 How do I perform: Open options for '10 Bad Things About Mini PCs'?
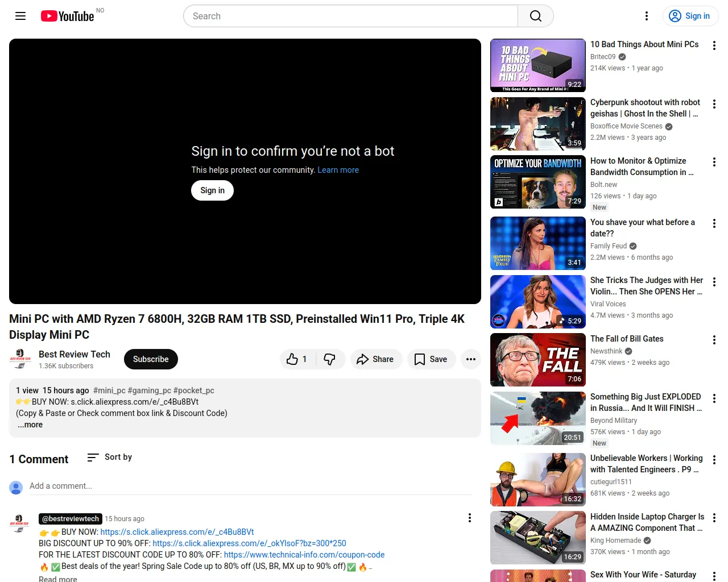click(714, 45)
